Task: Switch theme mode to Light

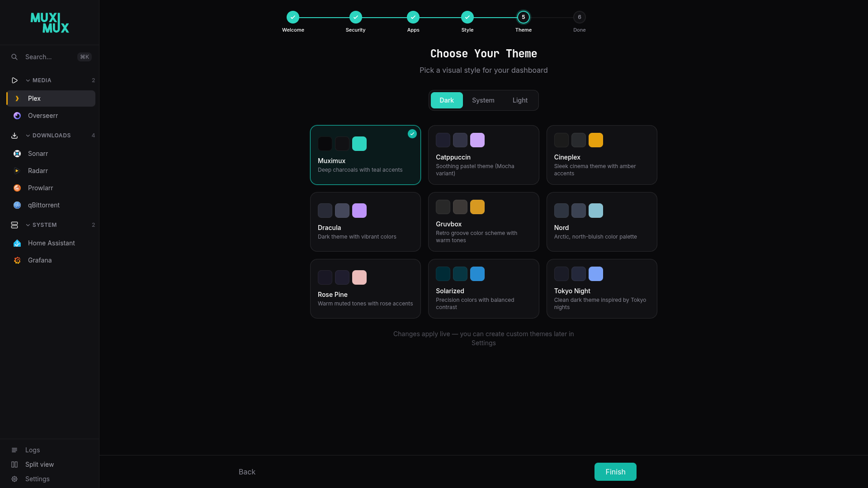Action: pyautogui.click(x=520, y=100)
